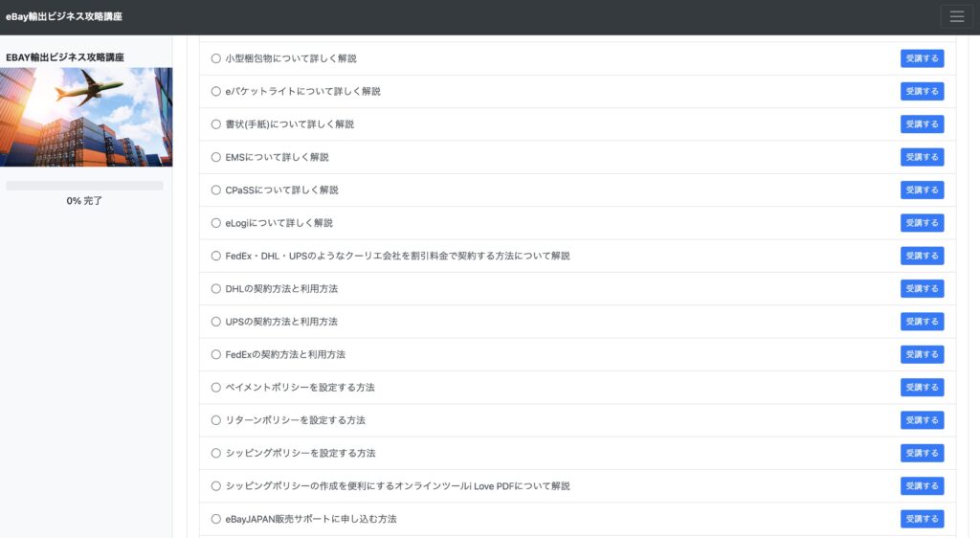This screenshot has width=980, height=538.
Task: Click 受講する for リターンポリシーを設定する方法
Action: [x=922, y=420]
